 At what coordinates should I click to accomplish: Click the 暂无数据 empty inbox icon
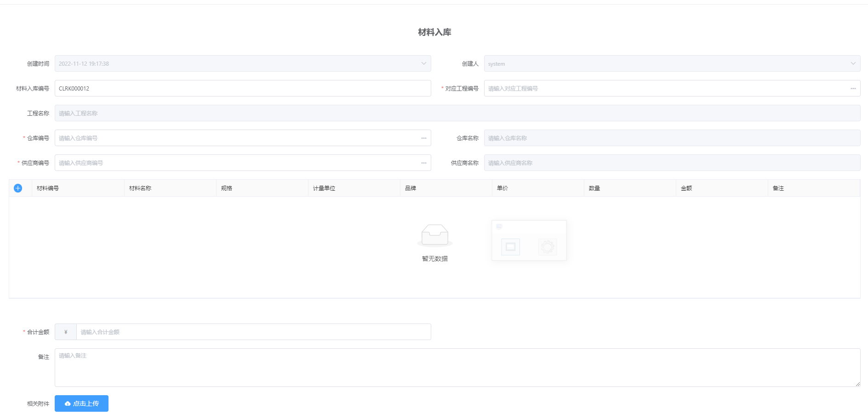[x=435, y=235]
